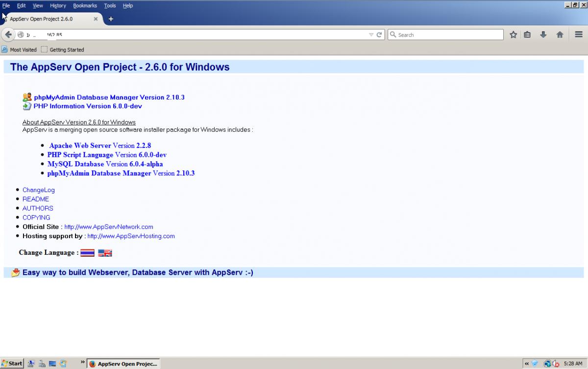Click the network connection tray icon
The height and width of the screenshot is (369, 588).
click(547, 364)
